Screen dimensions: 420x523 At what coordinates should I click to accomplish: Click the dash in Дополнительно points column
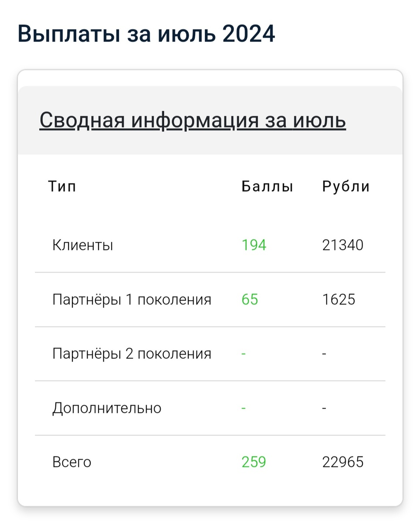[x=244, y=408]
